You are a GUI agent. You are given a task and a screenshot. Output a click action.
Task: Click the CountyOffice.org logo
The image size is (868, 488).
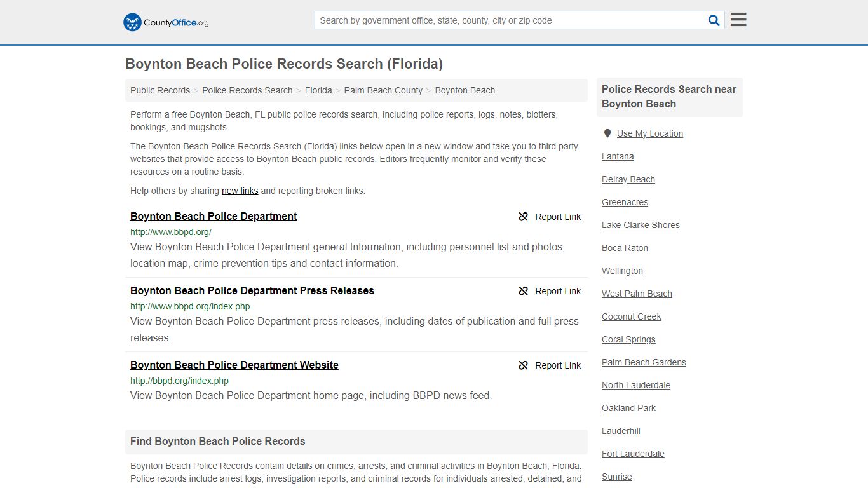click(166, 22)
